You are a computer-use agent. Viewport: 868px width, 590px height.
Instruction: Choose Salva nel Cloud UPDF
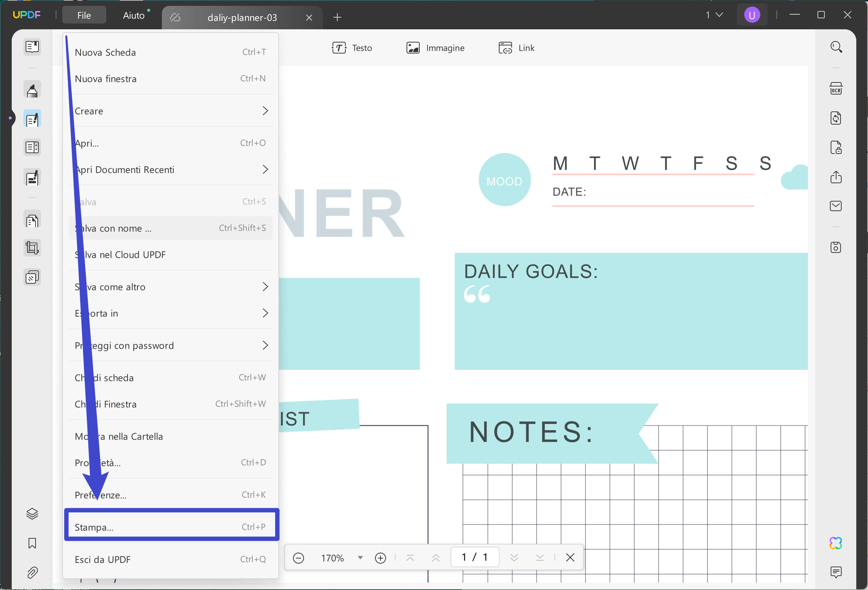click(171, 255)
